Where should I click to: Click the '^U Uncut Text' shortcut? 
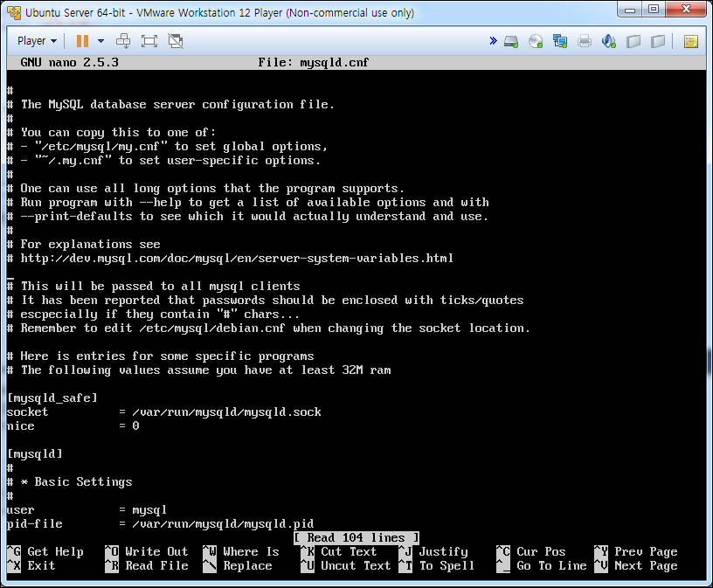346,565
